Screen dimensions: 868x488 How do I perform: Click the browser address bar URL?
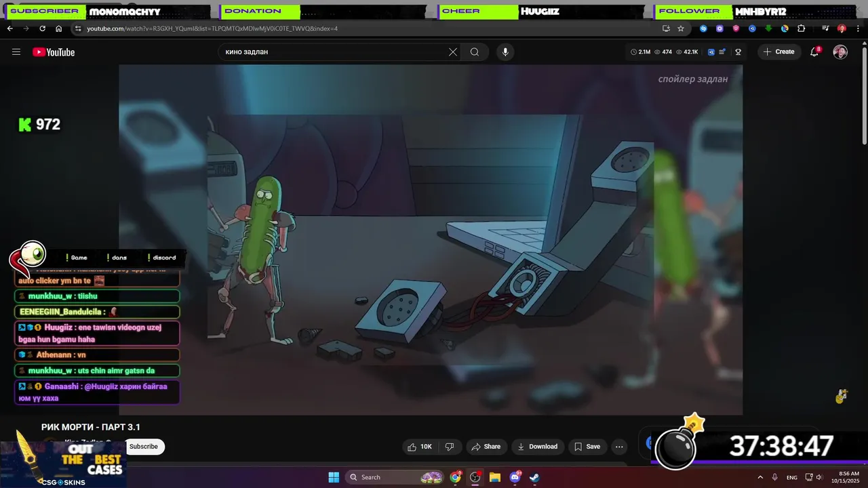212,28
